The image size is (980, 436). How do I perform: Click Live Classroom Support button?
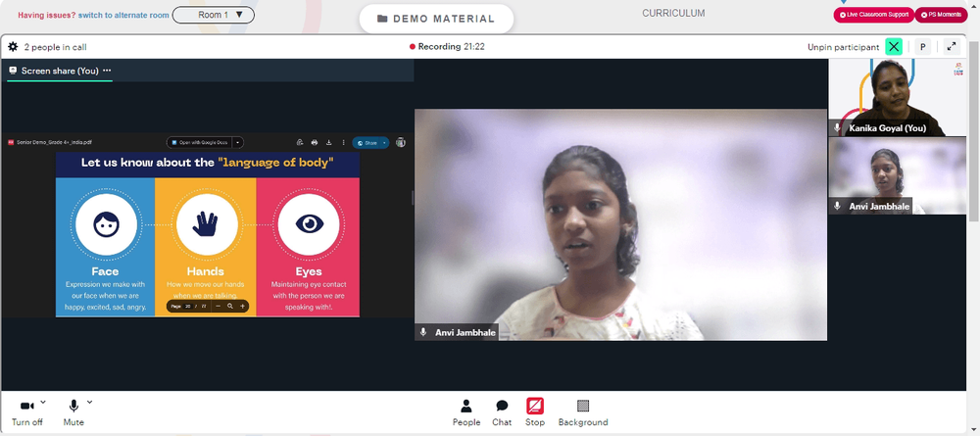pos(874,15)
